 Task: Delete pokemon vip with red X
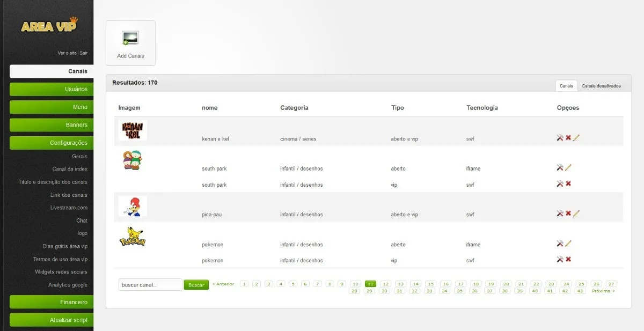[568, 260]
